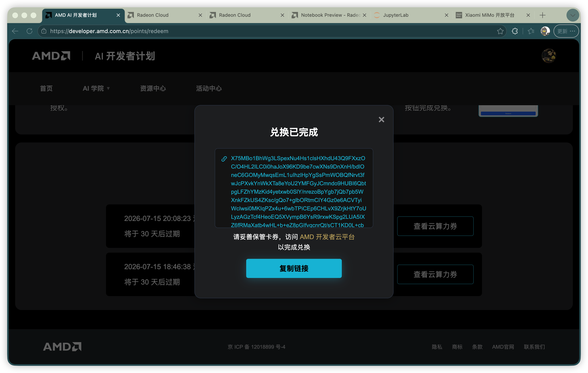The image size is (588, 373).
Task: Open a new tab with the plus icon
Action: point(542,15)
